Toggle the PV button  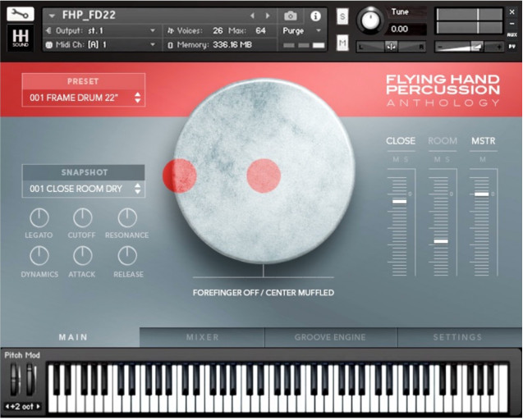point(512,47)
